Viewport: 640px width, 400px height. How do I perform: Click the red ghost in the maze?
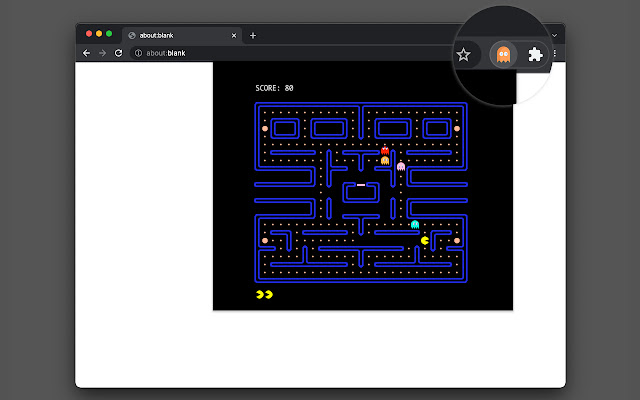pos(384,150)
